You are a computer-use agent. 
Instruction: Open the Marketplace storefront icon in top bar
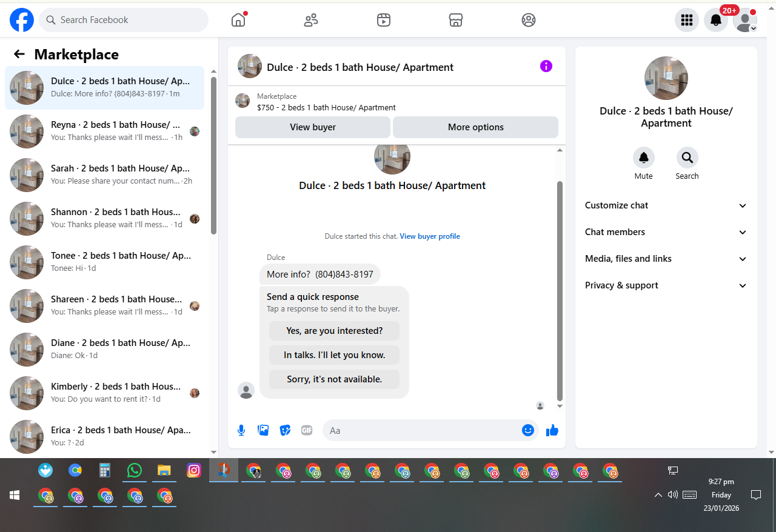click(x=456, y=20)
